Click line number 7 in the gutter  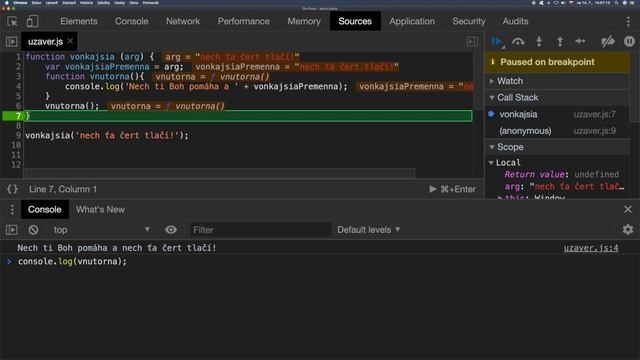pos(18,116)
